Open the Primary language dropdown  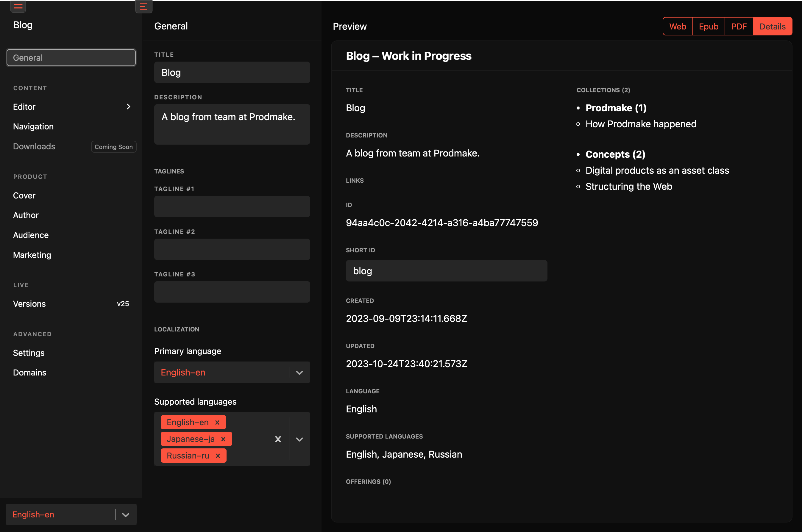(x=299, y=373)
